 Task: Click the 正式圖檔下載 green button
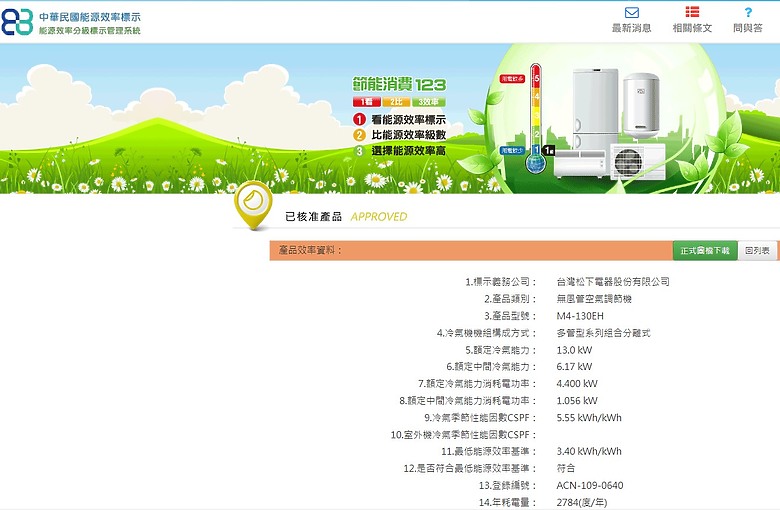(705, 251)
